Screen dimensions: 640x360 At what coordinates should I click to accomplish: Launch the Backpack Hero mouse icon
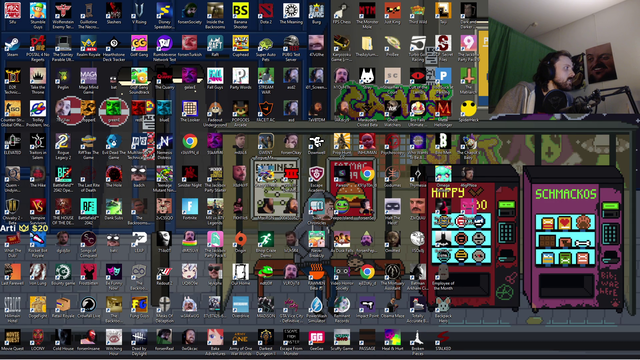[x=443, y=304]
